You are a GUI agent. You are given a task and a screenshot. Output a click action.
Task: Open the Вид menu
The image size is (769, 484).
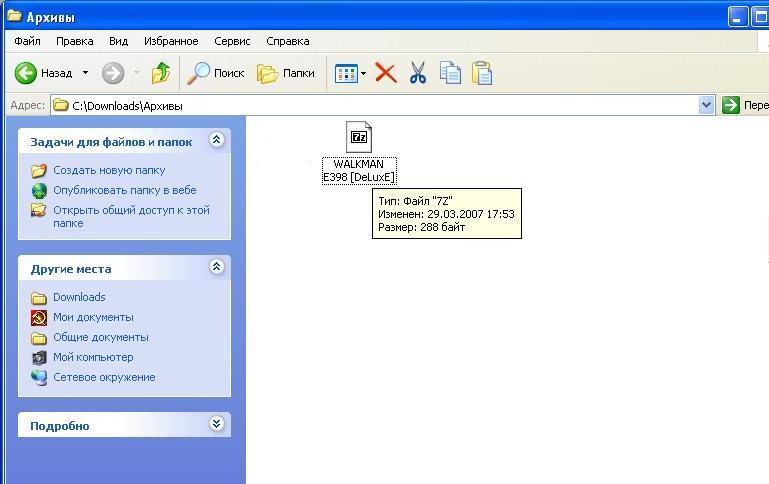[118, 41]
